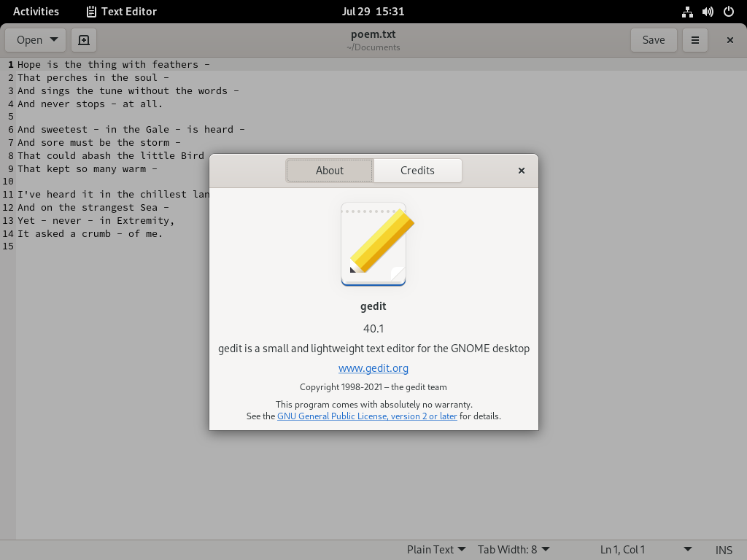Open the new document tab icon
This screenshot has height=560, width=747.
coord(84,40)
